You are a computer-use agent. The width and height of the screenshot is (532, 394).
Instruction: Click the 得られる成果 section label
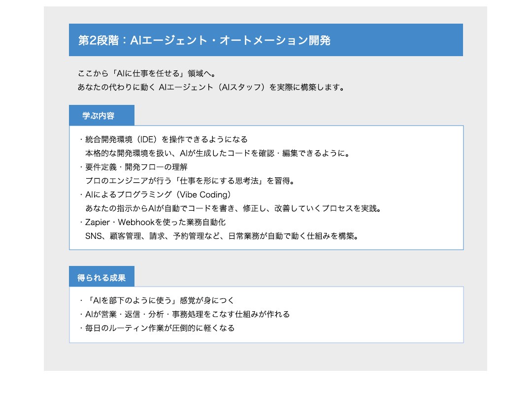pyautogui.click(x=101, y=277)
